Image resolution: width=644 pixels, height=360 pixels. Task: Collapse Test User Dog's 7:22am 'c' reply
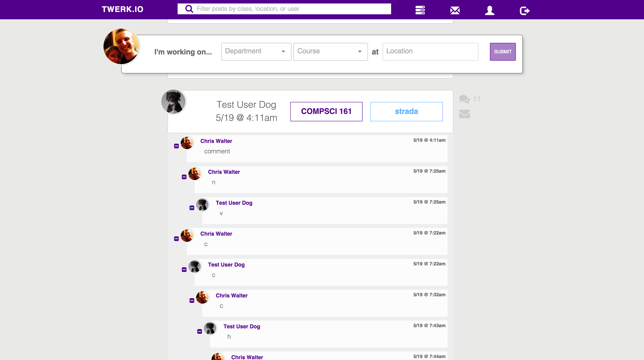(184, 270)
